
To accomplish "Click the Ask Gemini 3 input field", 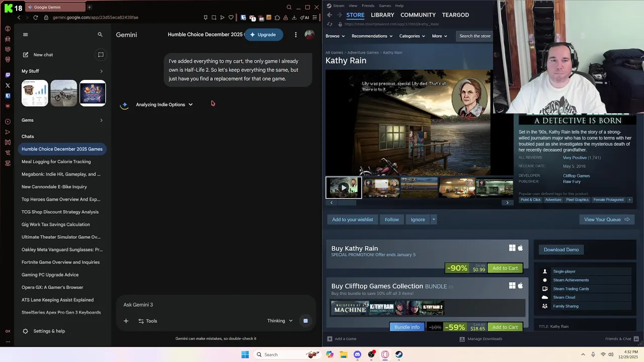I will coord(216,305).
